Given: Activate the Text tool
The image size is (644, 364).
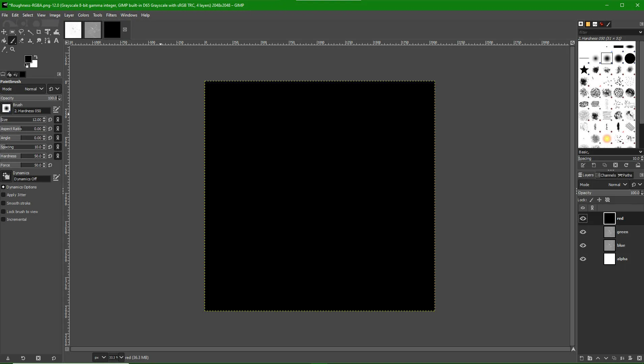Looking at the screenshot, I should click(x=56, y=41).
